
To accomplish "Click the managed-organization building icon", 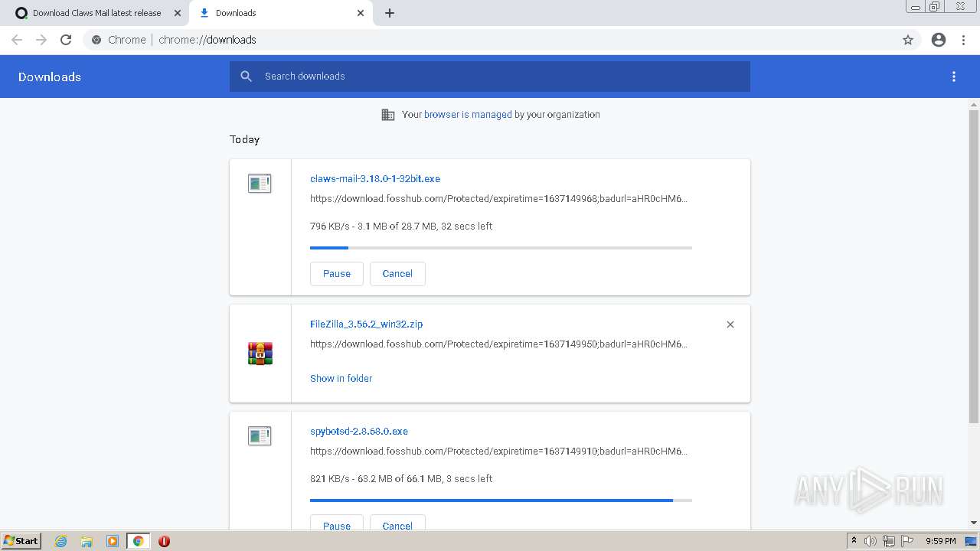I will [388, 115].
